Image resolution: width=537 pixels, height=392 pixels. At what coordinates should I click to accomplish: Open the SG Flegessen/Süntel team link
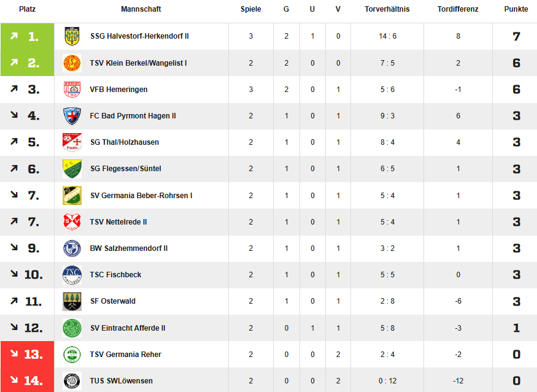click(125, 169)
